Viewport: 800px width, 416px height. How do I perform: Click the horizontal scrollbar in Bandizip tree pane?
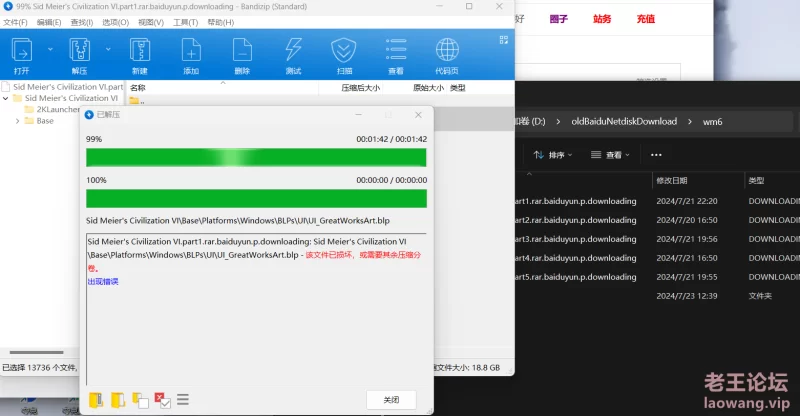(36, 352)
